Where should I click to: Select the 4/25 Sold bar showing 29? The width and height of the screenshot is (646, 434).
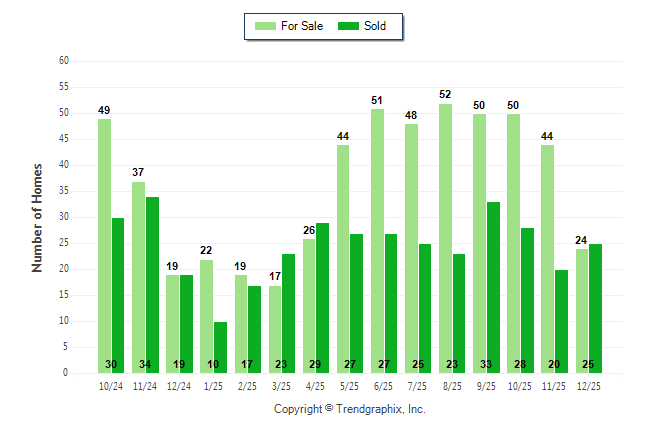click(x=322, y=298)
